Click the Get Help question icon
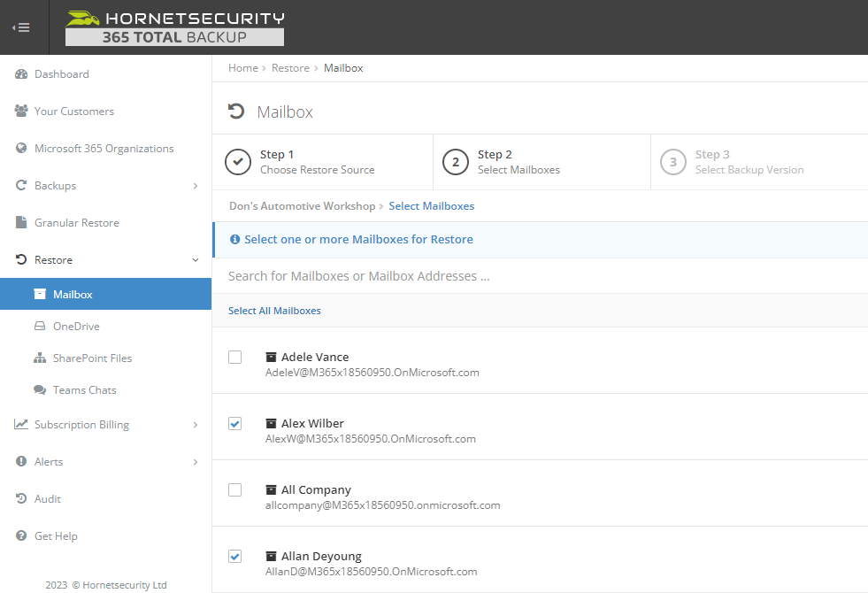The image size is (868, 593). [x=21, y=535]
